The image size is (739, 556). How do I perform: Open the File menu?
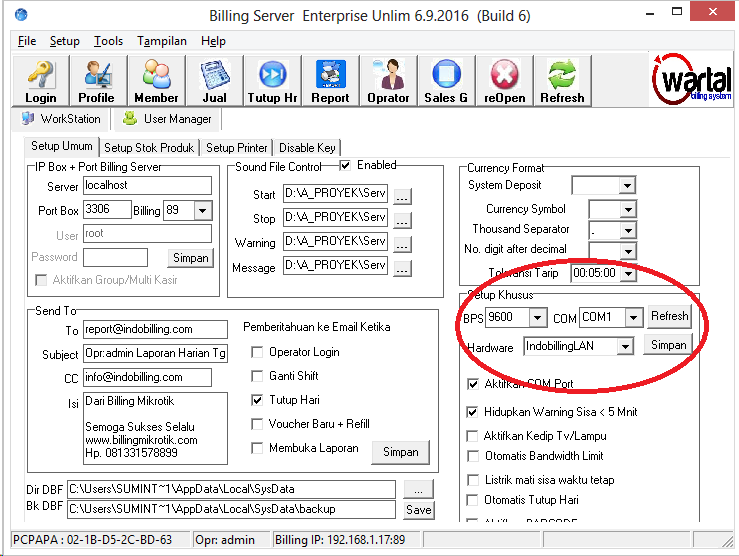[27, 41]
